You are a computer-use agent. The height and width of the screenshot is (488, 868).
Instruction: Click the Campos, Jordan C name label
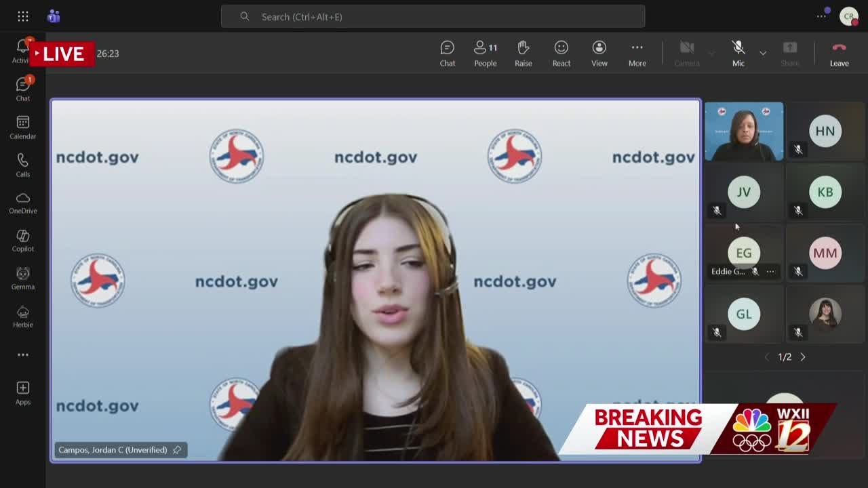[113, 449]
